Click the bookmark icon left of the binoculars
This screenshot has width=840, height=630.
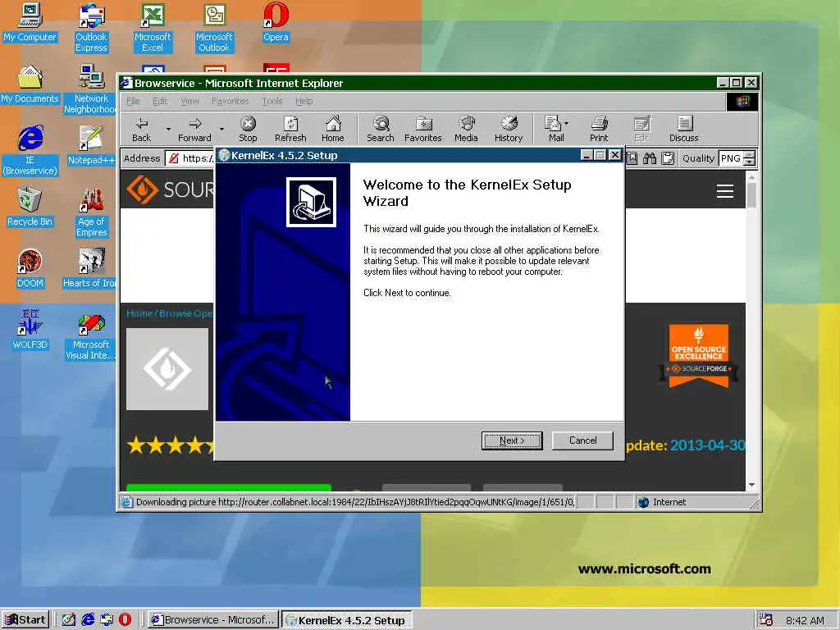click(x=632, y=158)
